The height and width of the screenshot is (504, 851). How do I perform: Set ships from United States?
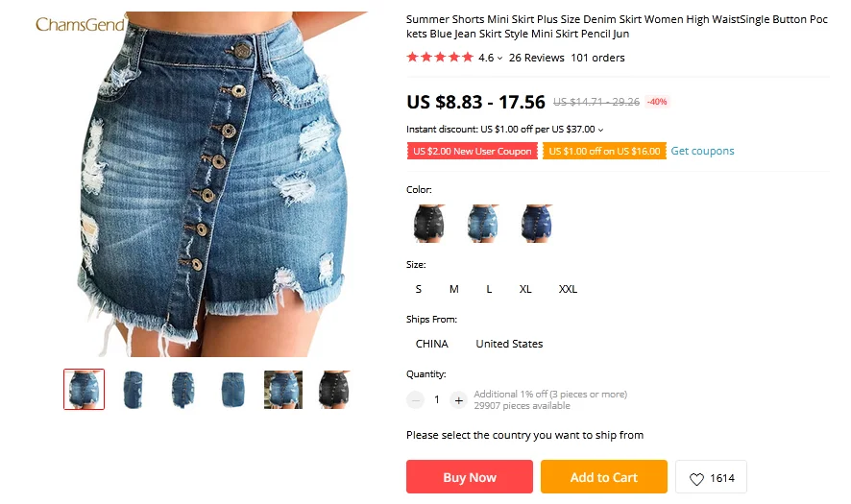(509, 344)
